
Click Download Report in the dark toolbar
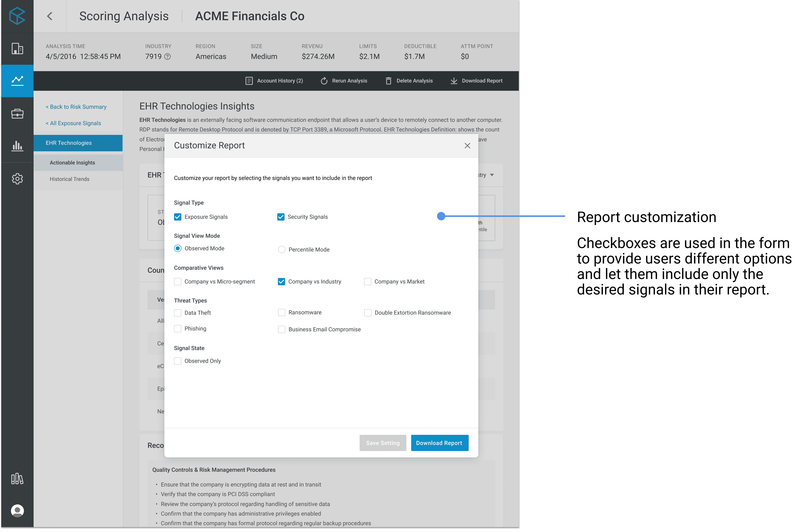coord(476,81)
